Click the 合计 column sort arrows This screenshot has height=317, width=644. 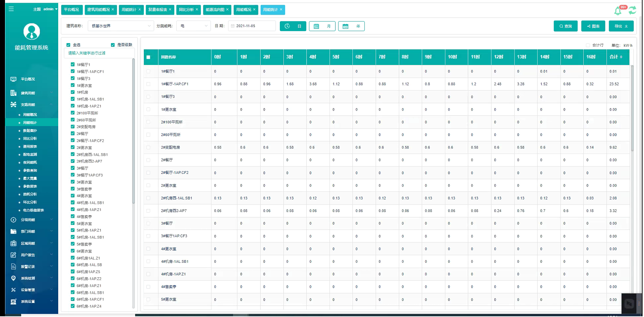(621, 57)
